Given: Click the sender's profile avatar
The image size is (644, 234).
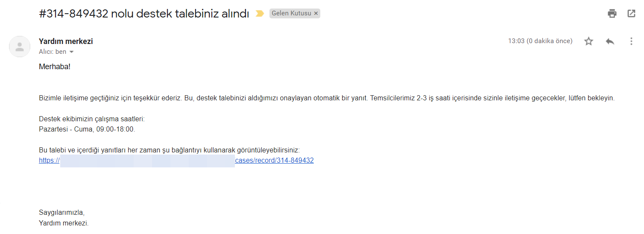Looking at the screenshot, I should [x=20, y=47].
